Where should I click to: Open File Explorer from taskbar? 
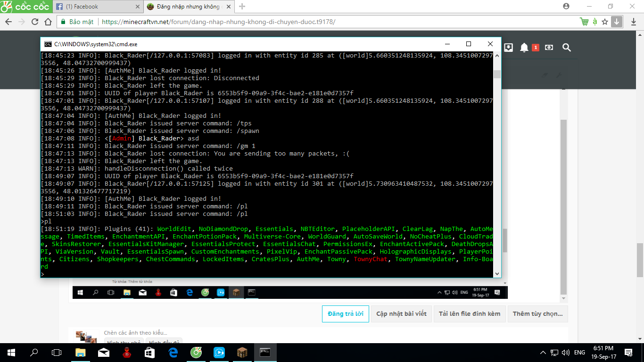[x=81, y=353]
